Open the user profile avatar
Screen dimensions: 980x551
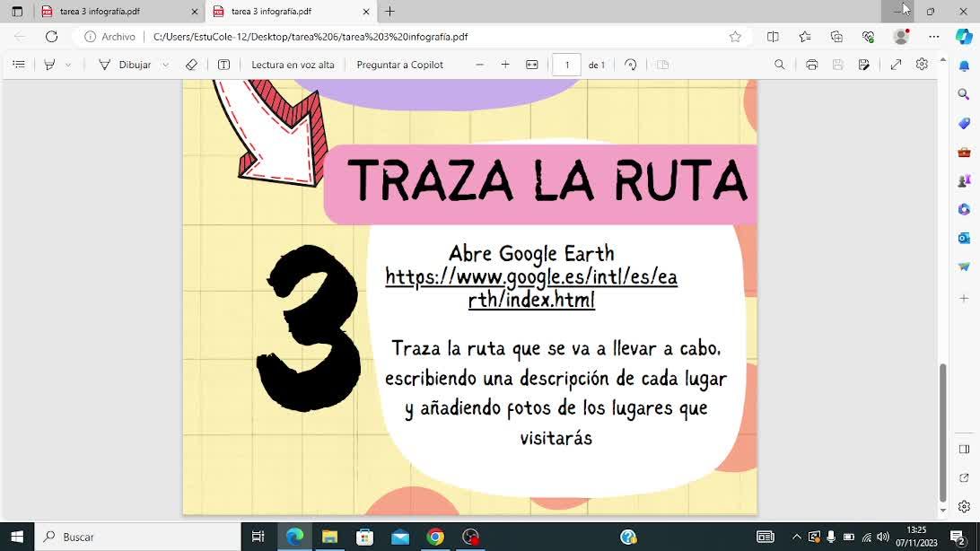(x=901, y=37)
